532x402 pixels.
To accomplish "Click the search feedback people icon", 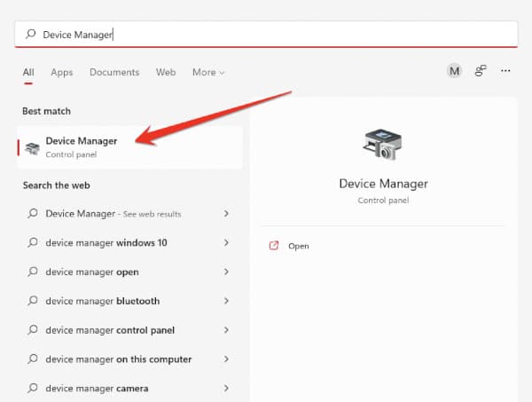I will [481, 71].
